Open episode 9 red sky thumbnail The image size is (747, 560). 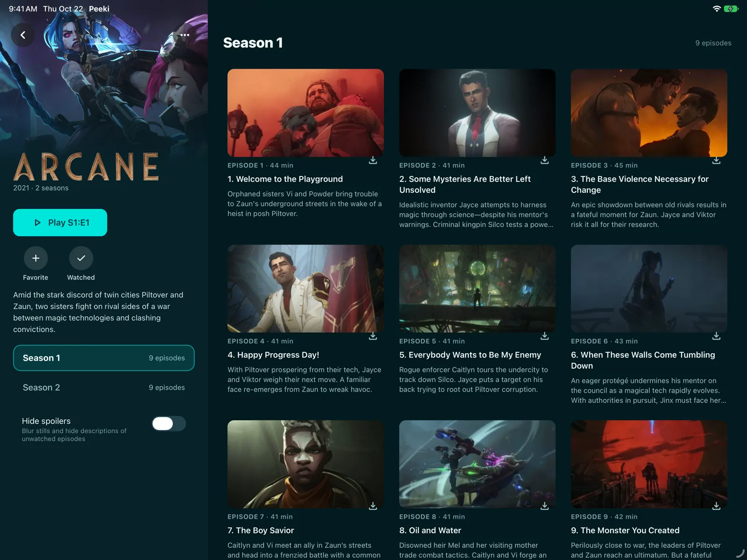pos(649,464)
